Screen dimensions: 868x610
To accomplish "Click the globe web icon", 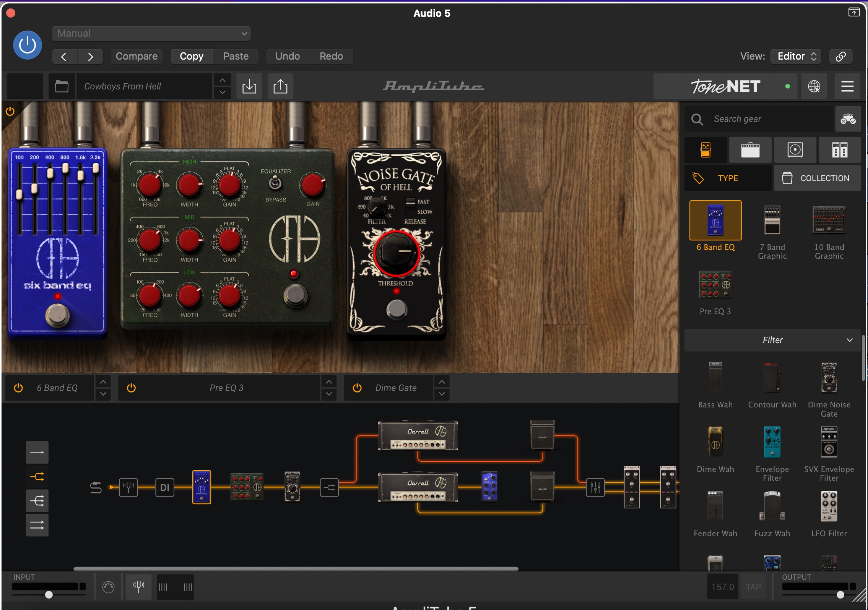I will click(x=814, y=86).
